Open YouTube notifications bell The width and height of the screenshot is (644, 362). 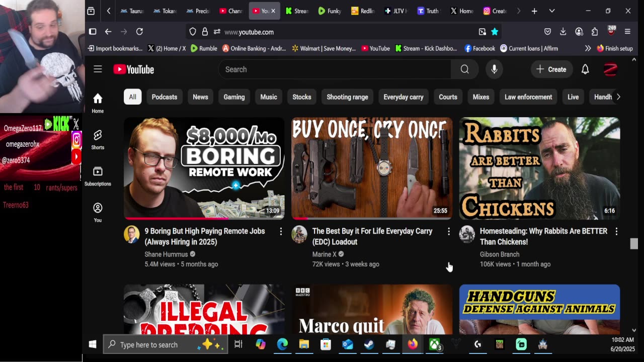585,69
